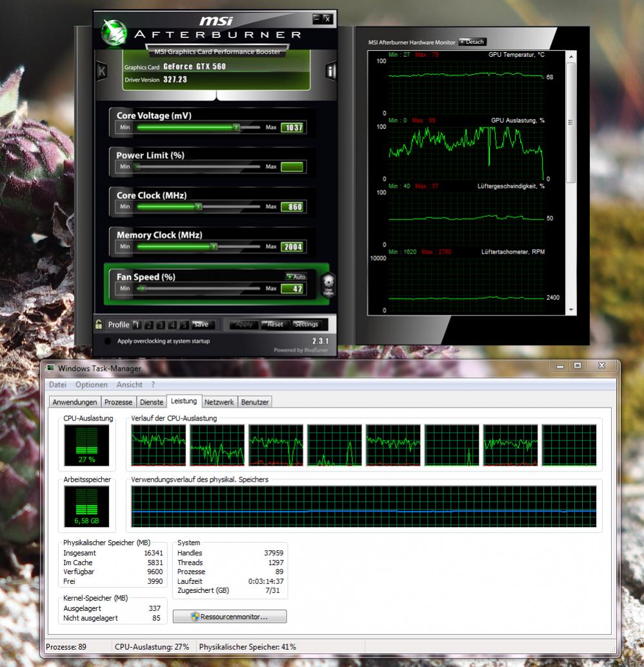Click the profile lock padlock icon

point(99,324)
